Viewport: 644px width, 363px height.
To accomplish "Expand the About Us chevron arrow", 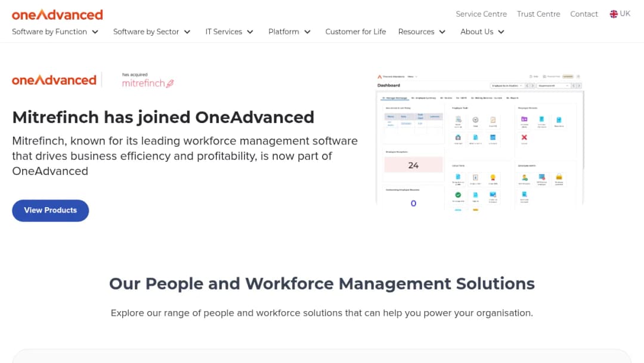I will tap(501, 32).
